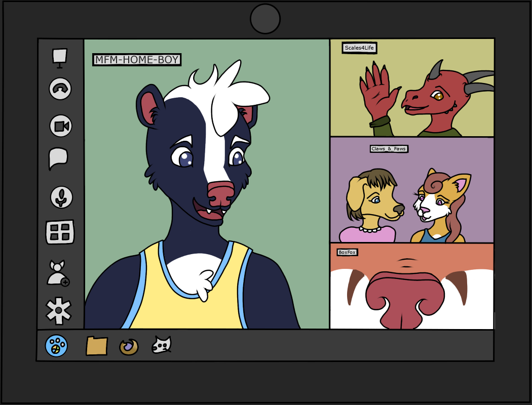Click the BoxFox name tag
532x405 pixels.
[x=347, y=252]
